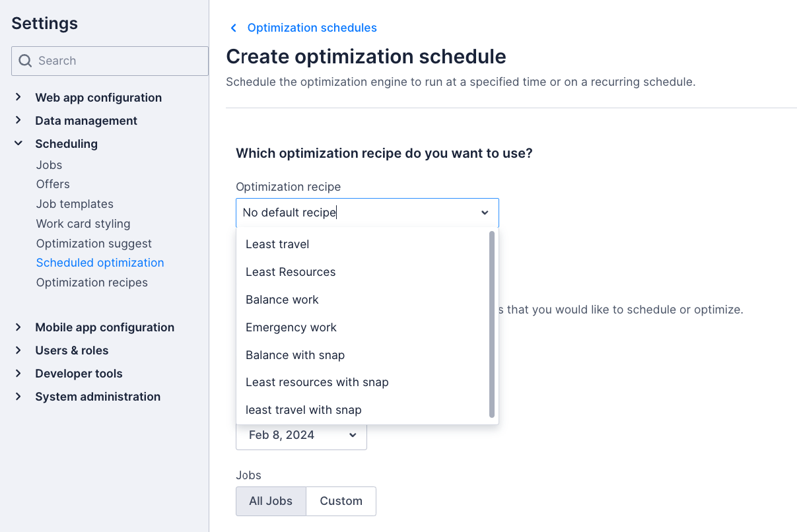The height and width of the screenshot is (532, 797).
Task: Select the All Jobs option
Action: (271, 501)
